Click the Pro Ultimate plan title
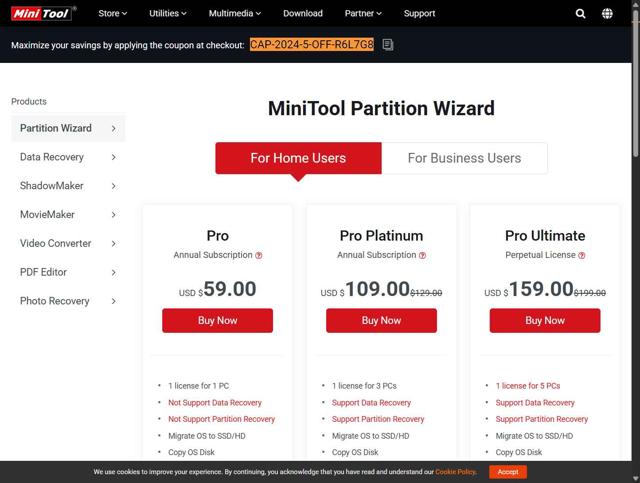The image size is (640, 483). pos(545,236)
